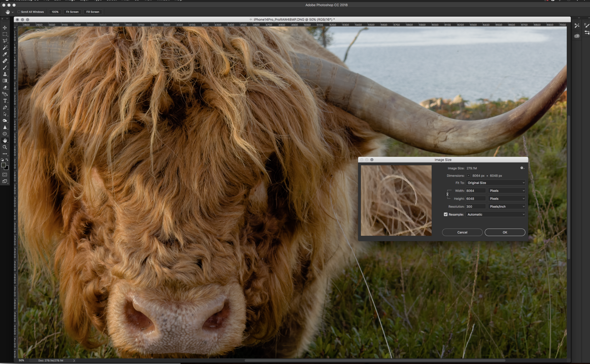Toggle constrain proportions link icon

pos(448,194)
